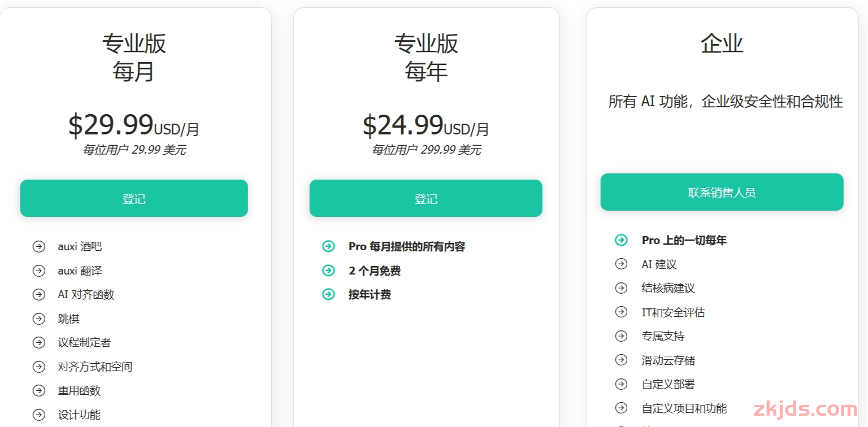The width and height of the screenshot is (868, 427).
Task: Click the $29.99 USD/月 price text
Action: tap(134, 125)
